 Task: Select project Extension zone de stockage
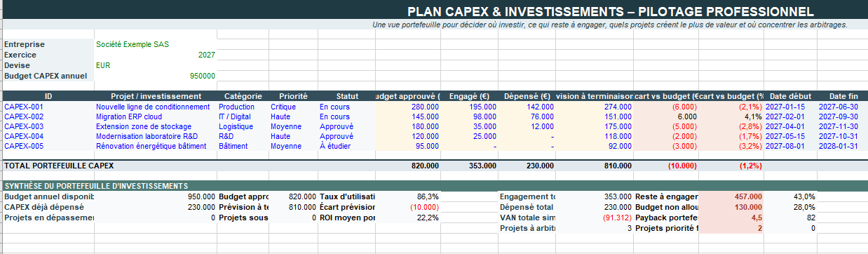(156, 126)
